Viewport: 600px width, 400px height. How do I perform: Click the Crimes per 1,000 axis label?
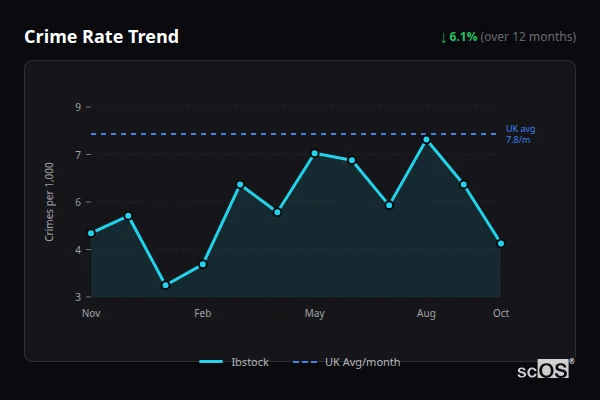[49, 202]
